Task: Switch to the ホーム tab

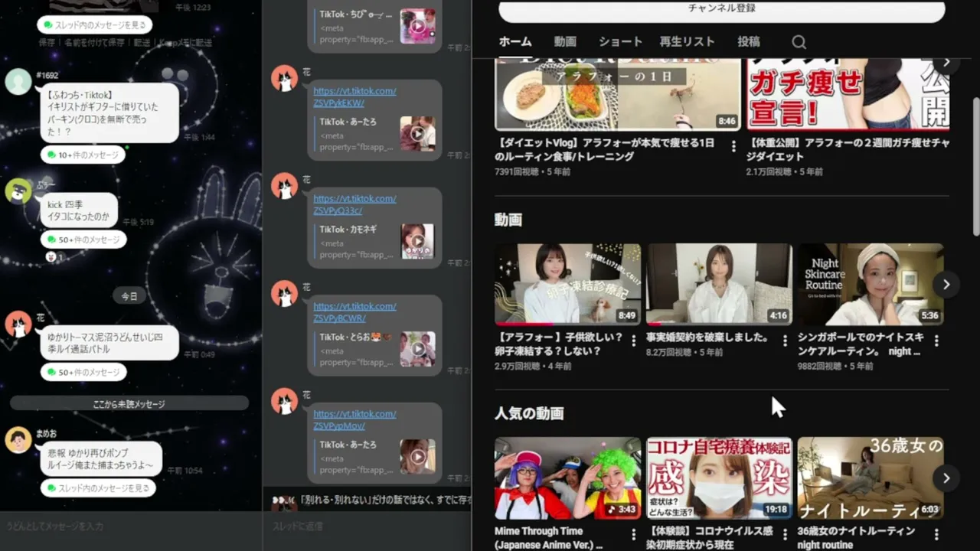Action: click(x=515, y=42)
